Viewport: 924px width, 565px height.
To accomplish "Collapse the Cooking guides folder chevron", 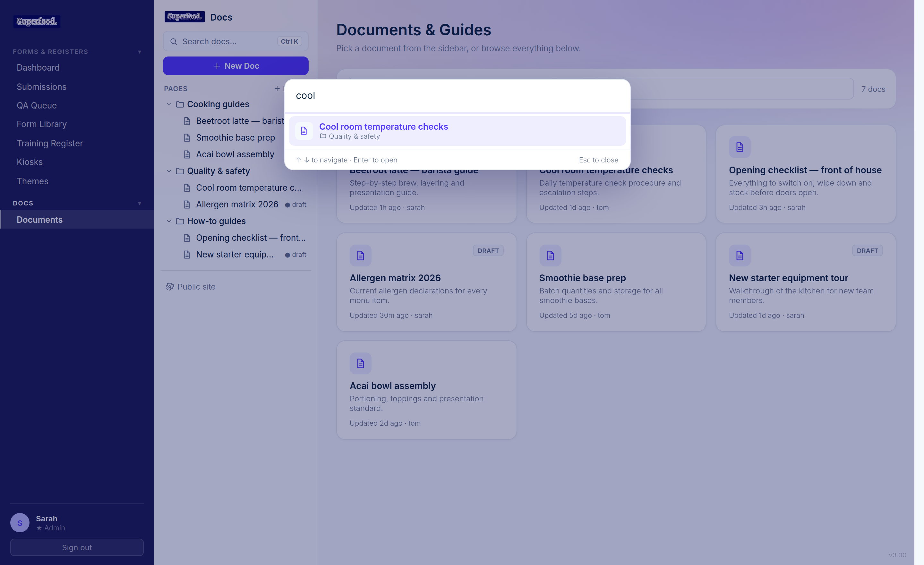I will point(169,104).
